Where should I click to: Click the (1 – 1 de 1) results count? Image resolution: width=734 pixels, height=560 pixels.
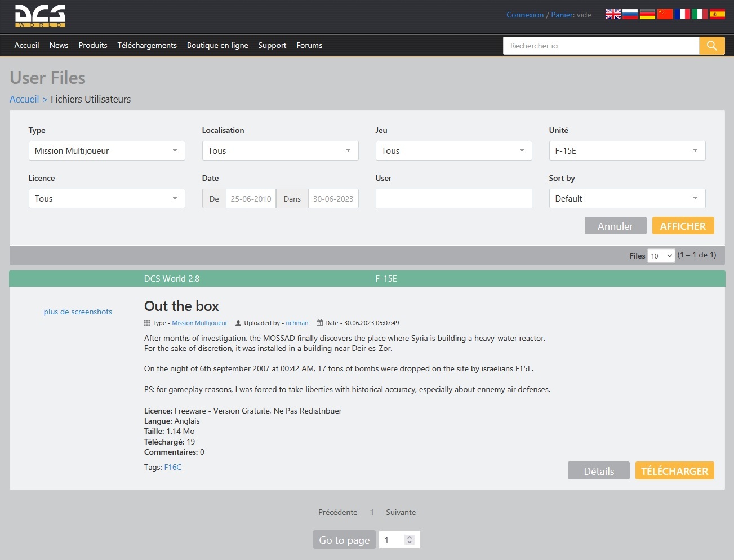click(x=697, y=255)
